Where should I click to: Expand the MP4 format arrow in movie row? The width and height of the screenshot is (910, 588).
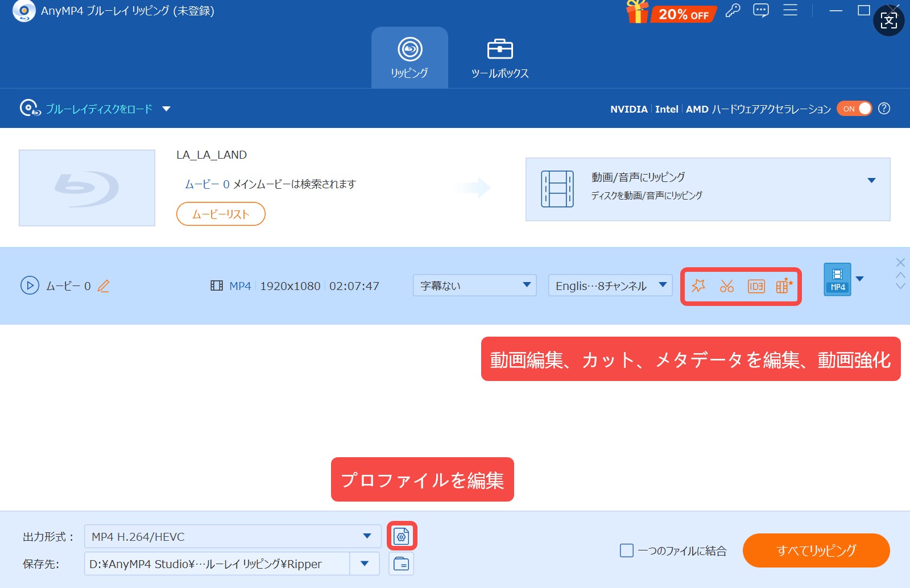(860, 279)
